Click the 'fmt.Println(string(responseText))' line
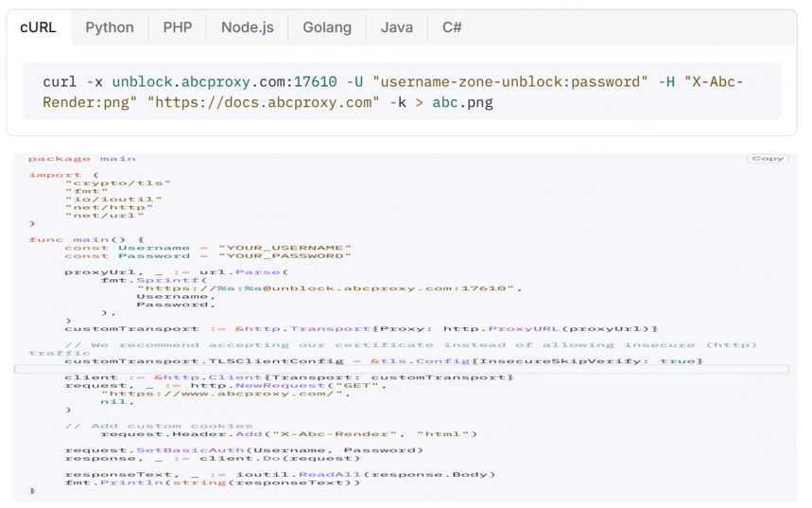 pos(212,482)
